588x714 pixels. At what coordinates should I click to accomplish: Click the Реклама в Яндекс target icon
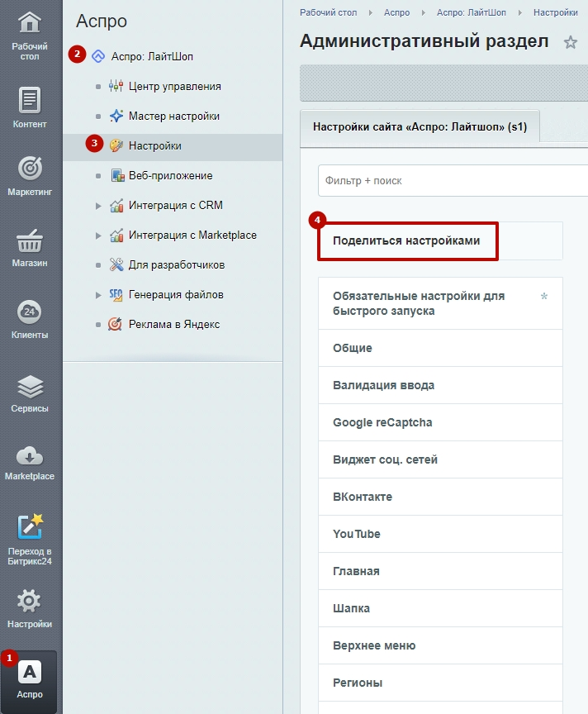coord(115,324)
